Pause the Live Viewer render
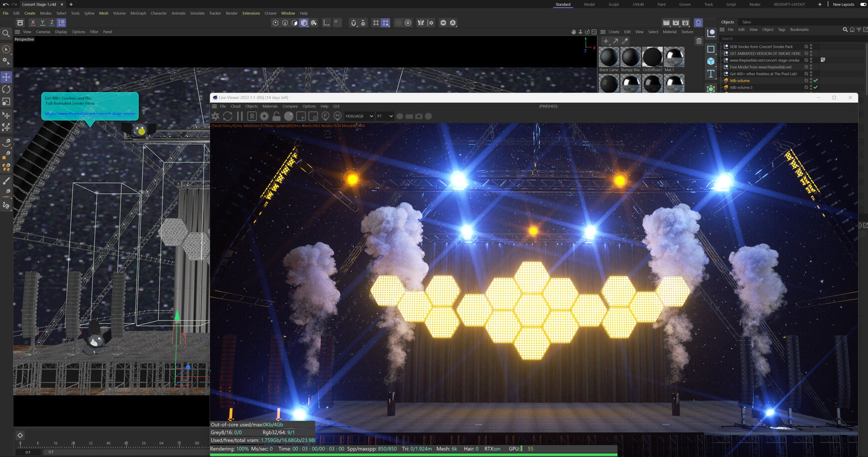Viewport: 868px width, 457px height. (240, 116)
